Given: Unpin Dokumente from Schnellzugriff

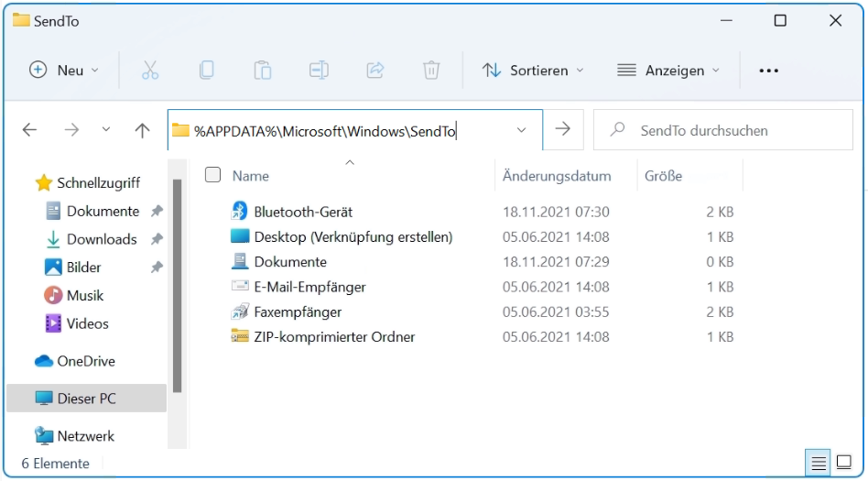Looking at the screenshot, I should point(157,211).
